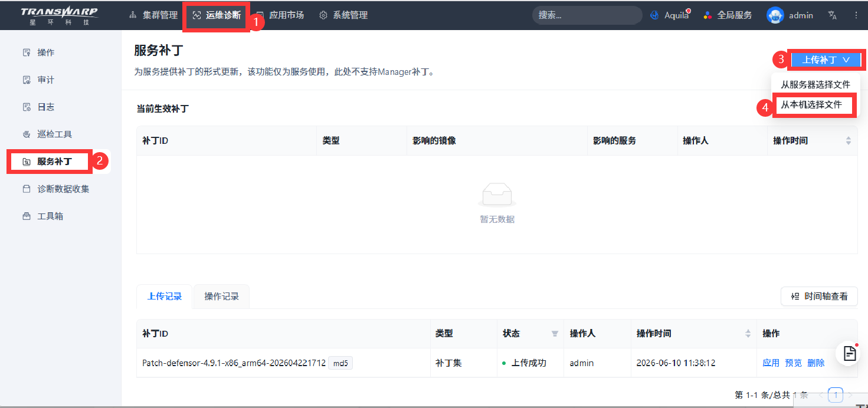Screen dimensions: 868x408
Task: Open the 状态 column filter icon
Action: (555, 334)
